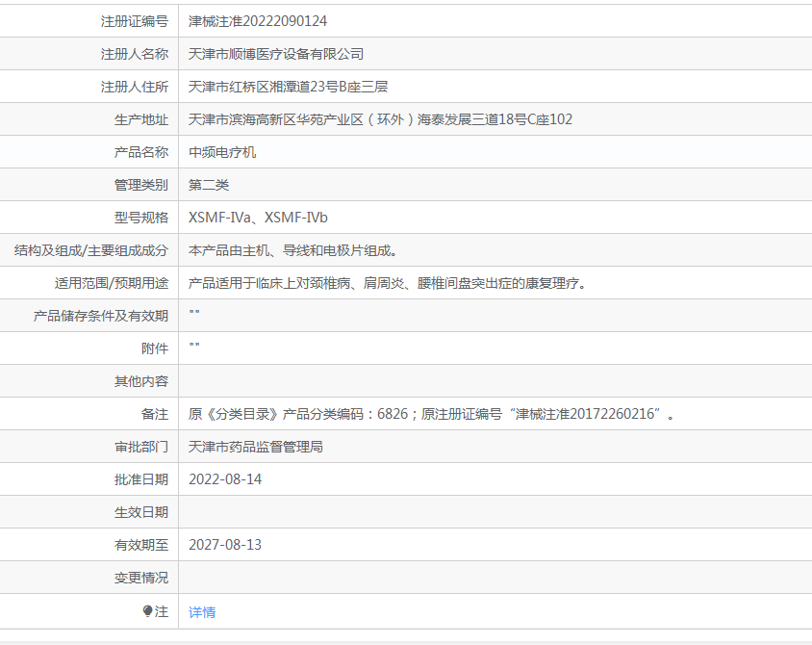The height and width of the screenshot is (645, 812).
Task: Click the approval date 2022-08-14
Action: coord(225,479)
